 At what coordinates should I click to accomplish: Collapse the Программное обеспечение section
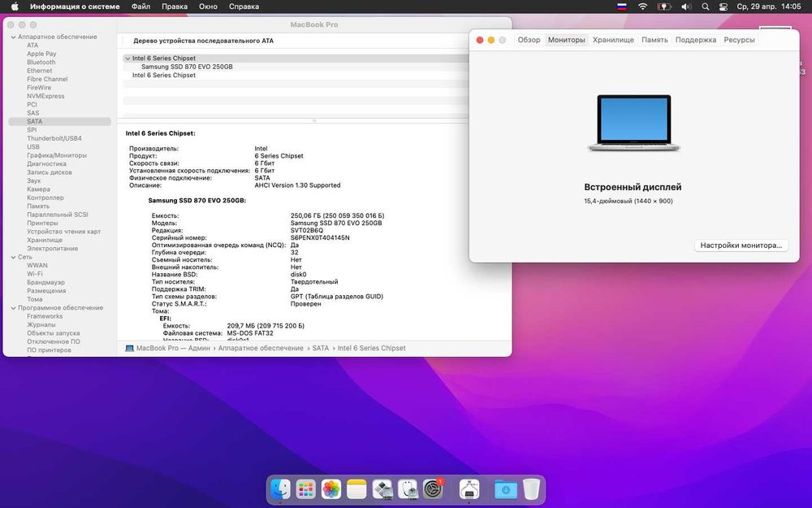[14, 308]
